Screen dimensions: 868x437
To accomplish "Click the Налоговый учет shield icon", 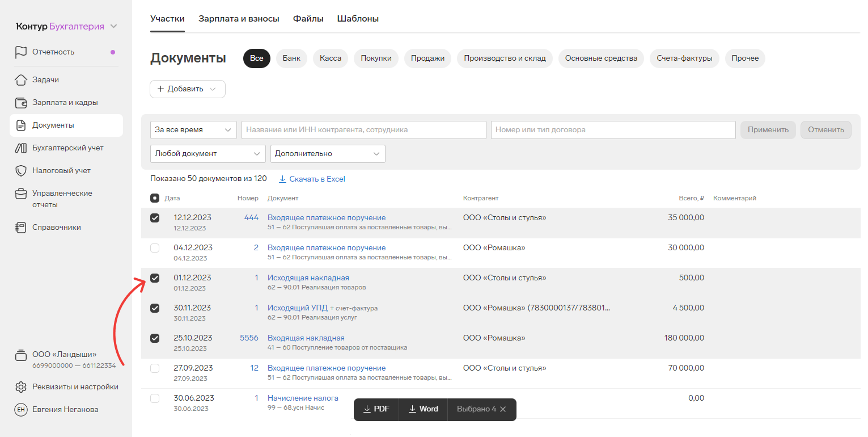I will [21, 171].
